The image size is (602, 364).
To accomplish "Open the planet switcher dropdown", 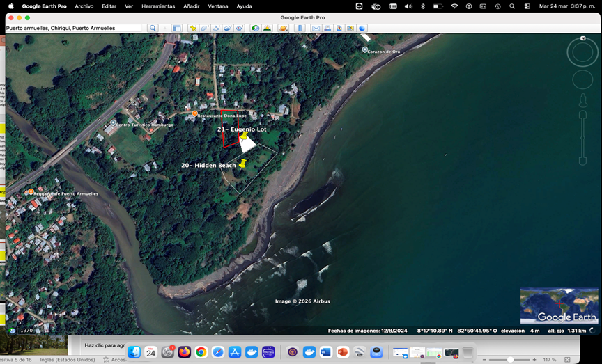I will [284, 28].
